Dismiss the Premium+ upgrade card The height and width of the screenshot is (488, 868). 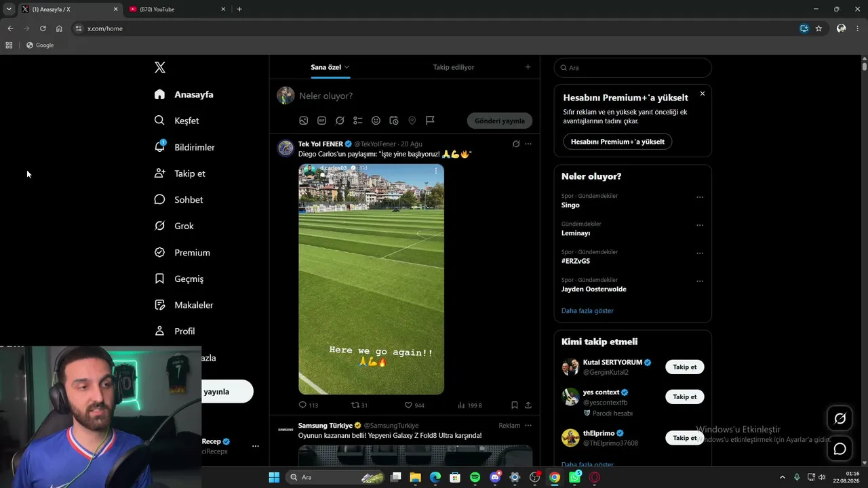[703, 94]
